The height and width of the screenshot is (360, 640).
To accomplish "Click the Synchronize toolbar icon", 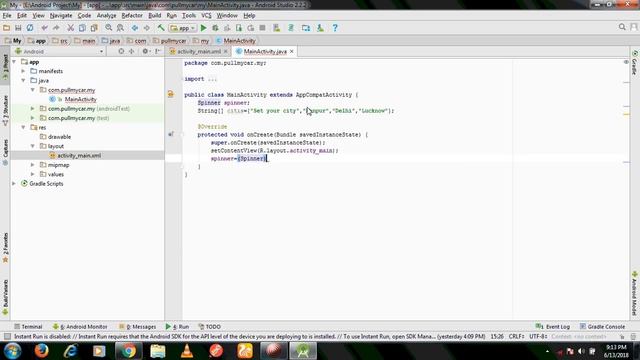I will click(x=30, y=28).
